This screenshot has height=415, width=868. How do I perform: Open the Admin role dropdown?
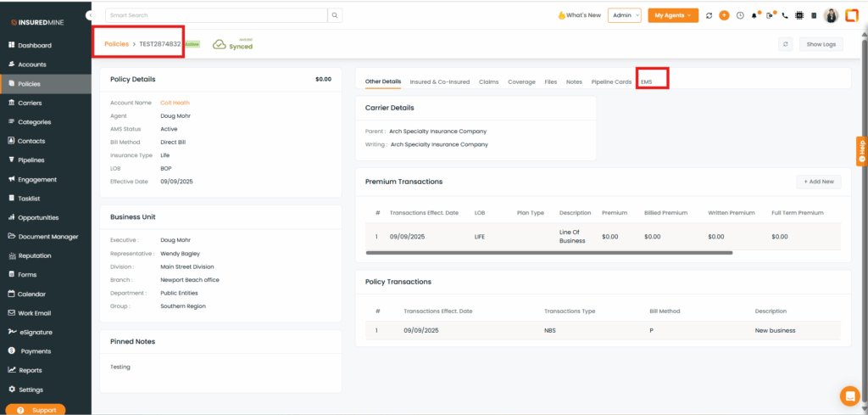[624, 15]
